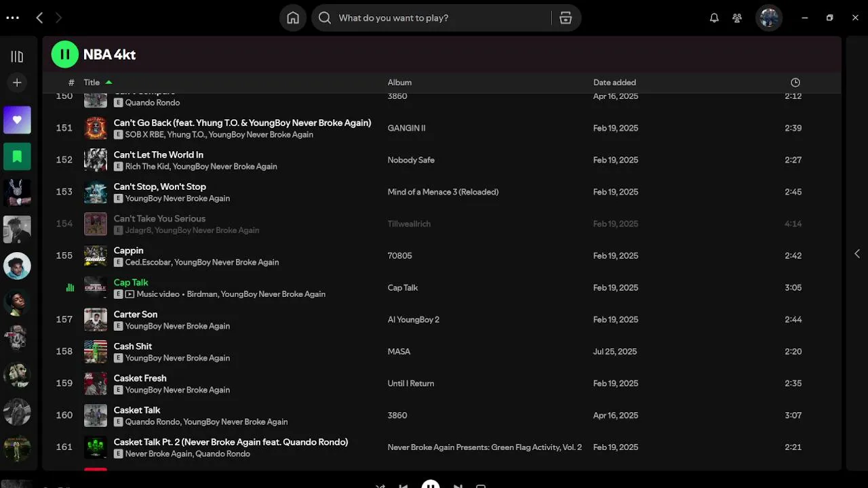Click Cap Talk green track title
The image size is (868, 488).
click(131, 282)
